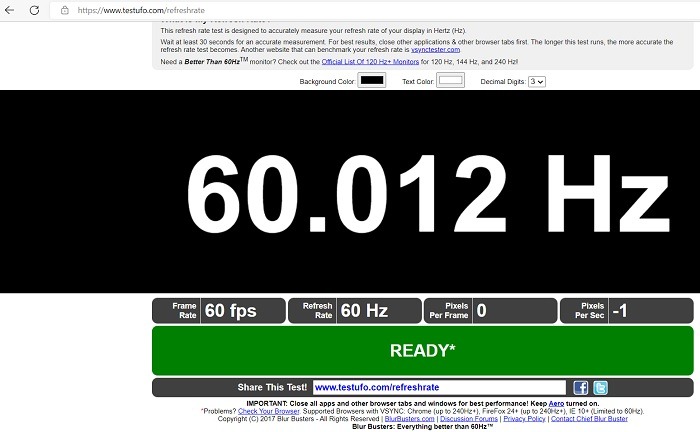This screenshot has width=700, height=432.
Task: Open the Contact Chief Blur Buster link
Action: tap(589, 419)
